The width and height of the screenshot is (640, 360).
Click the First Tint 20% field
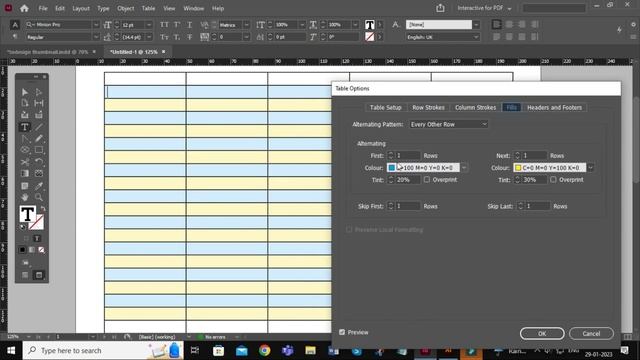click(x=407, y=180)
